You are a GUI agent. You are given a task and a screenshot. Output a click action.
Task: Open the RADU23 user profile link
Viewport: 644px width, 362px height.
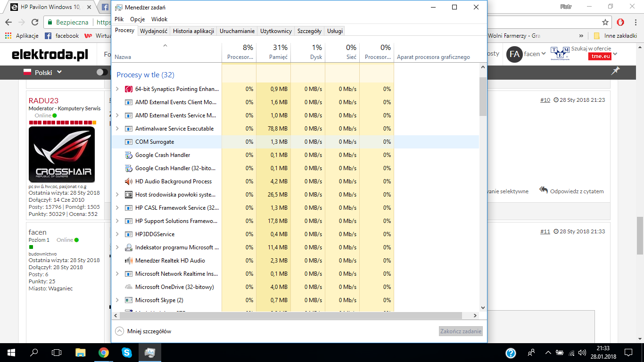point(43,100)
